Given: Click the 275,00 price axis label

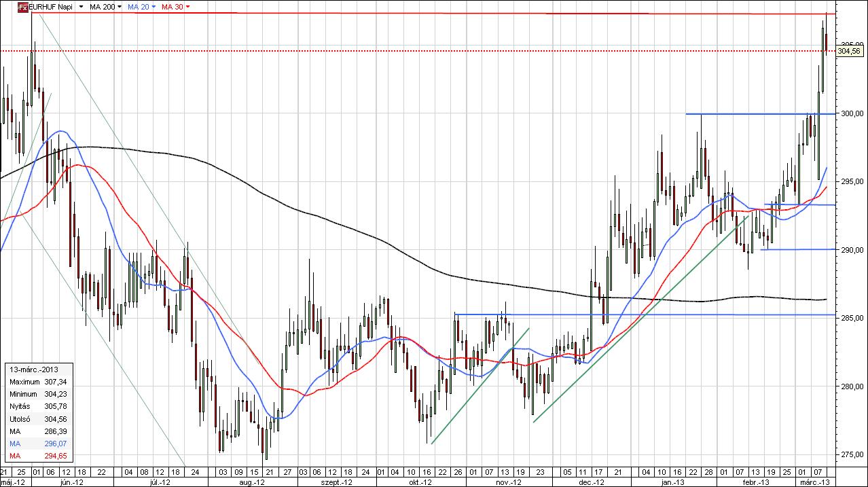Looking at the screenshot, I should coord(852,455).
